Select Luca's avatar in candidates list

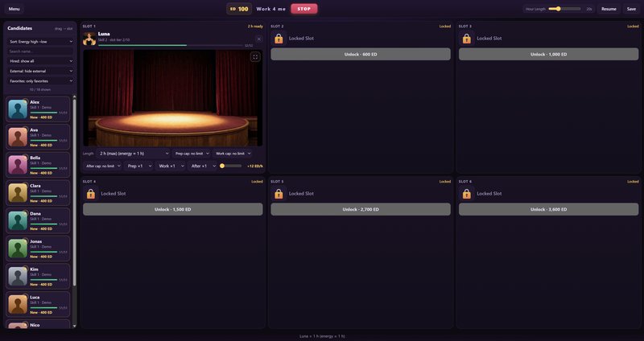[x=18, y=305]
